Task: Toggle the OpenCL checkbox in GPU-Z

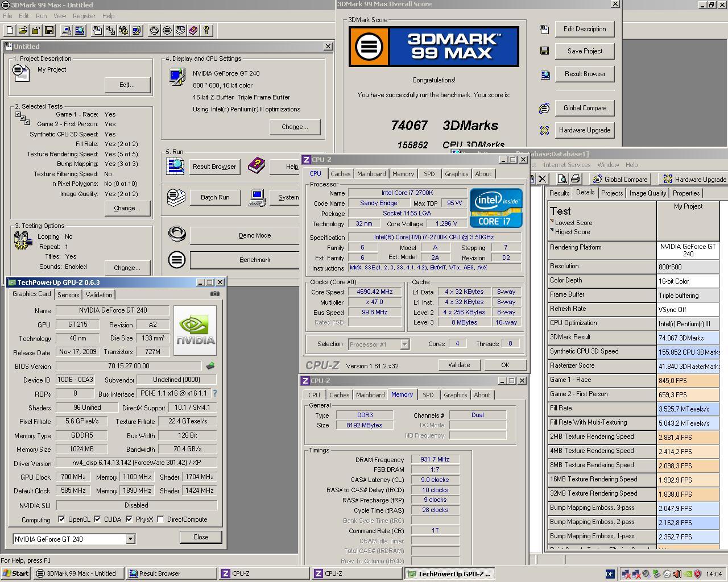Action: (61, 519)
